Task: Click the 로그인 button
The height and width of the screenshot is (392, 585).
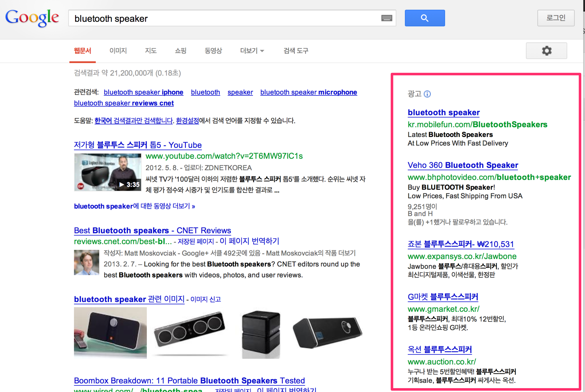Action: (556, 18)
